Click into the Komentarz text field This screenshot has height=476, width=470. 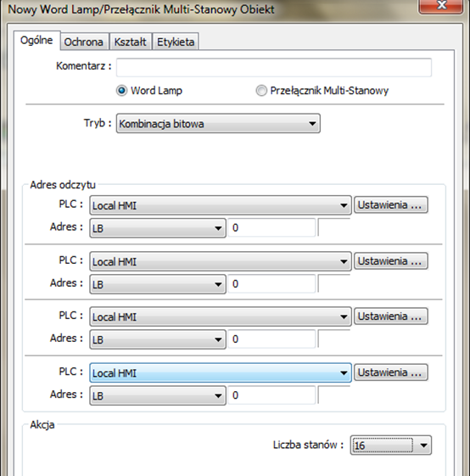click(x=273, y=67)
